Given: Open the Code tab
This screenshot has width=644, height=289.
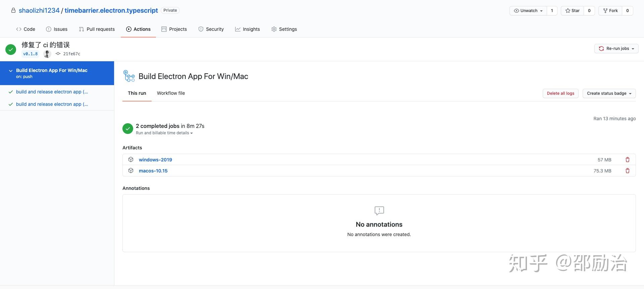Looking at the screenshot, I should point(25,29).
